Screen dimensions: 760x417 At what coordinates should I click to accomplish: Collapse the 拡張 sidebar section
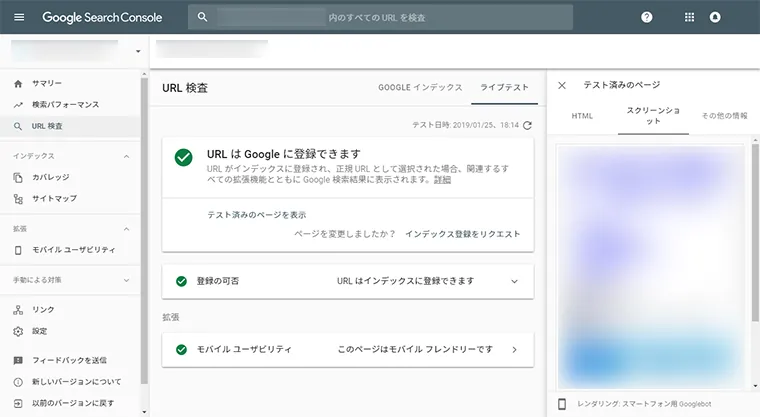click(x=127, y=229)
